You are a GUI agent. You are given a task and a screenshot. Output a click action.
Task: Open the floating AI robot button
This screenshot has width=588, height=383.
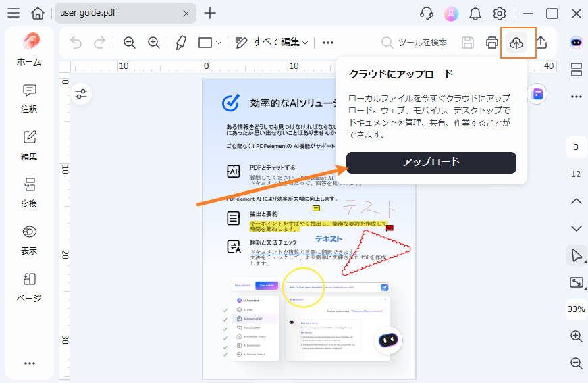(388, 340)
